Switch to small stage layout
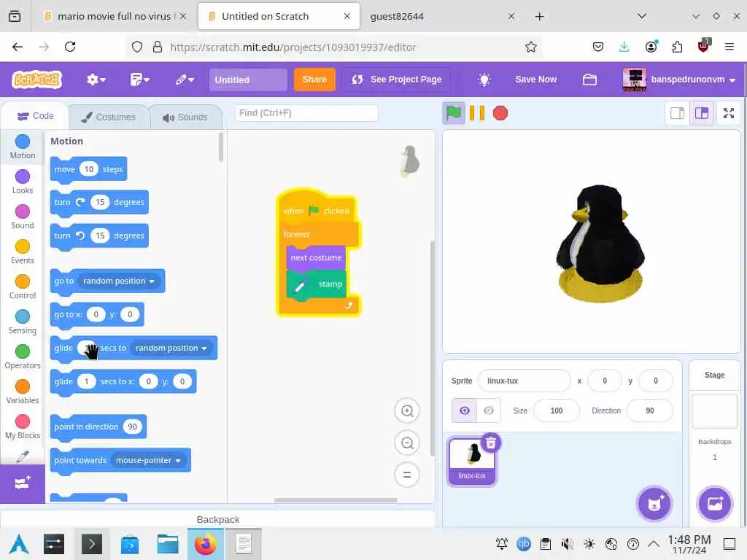 click(677, 113)
